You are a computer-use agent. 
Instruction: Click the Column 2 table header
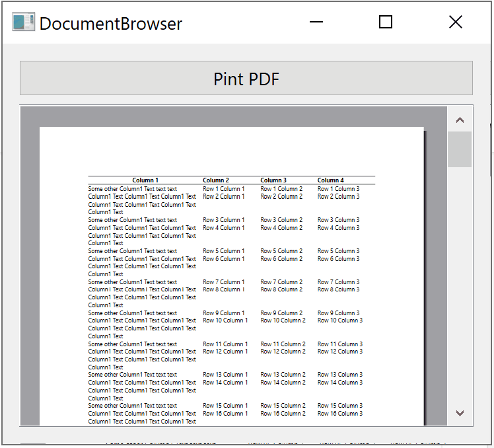pos(216,180)
